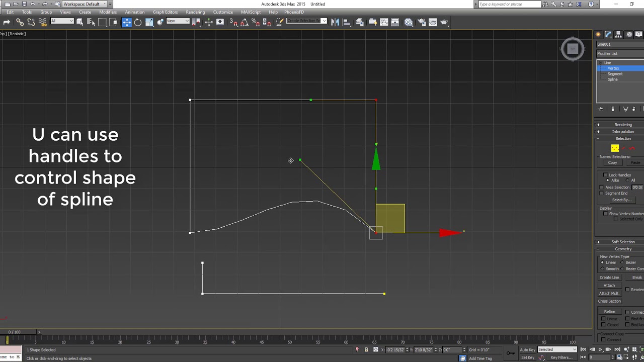
Task: Enable the Lock Handles checkbox
Action: pyautogui.click(x=605, y=175)
